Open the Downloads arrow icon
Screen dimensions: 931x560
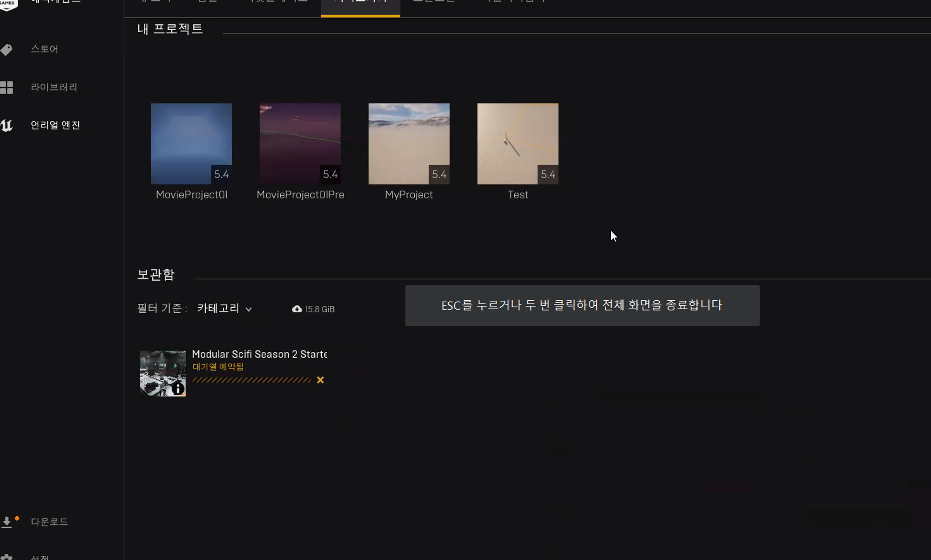tap(7, 522)
